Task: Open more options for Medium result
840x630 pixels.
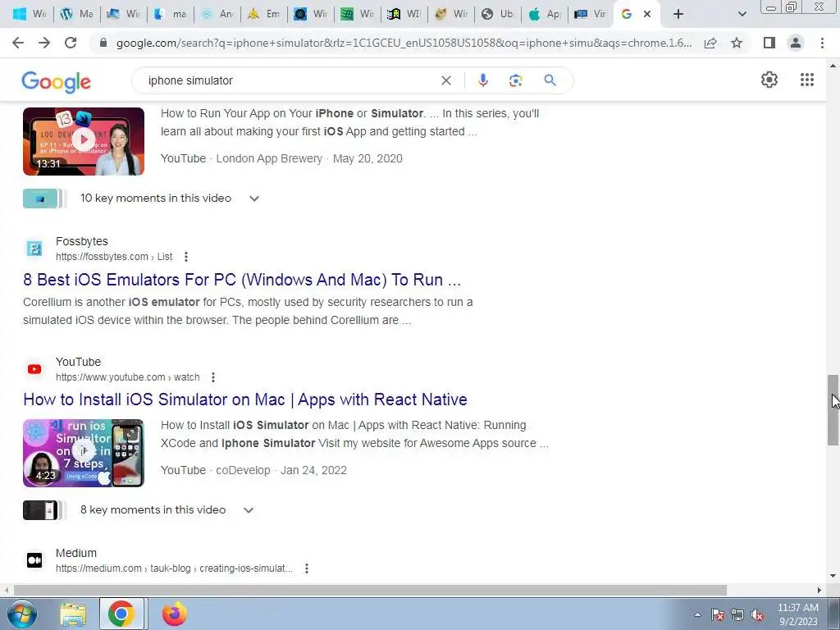Action: click(307, 568)
